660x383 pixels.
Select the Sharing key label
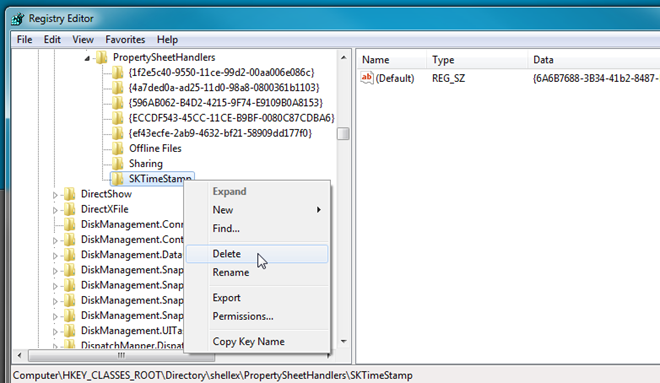click(146, 164)
